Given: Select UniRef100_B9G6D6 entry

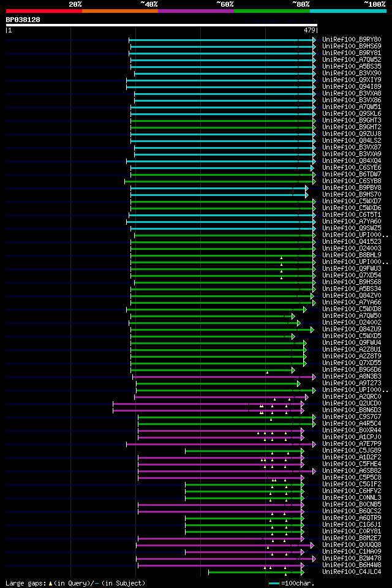Looking at the screenshot, I should click(352, 370).
